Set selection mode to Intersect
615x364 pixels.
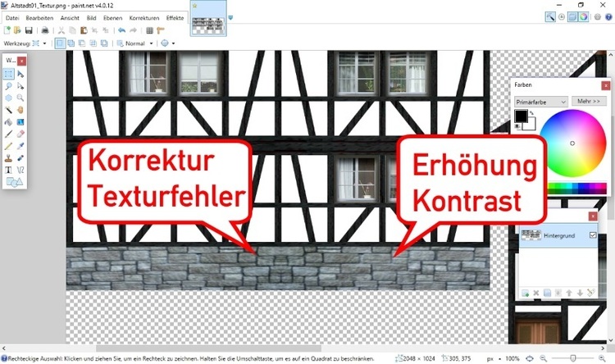pos(93,43)
